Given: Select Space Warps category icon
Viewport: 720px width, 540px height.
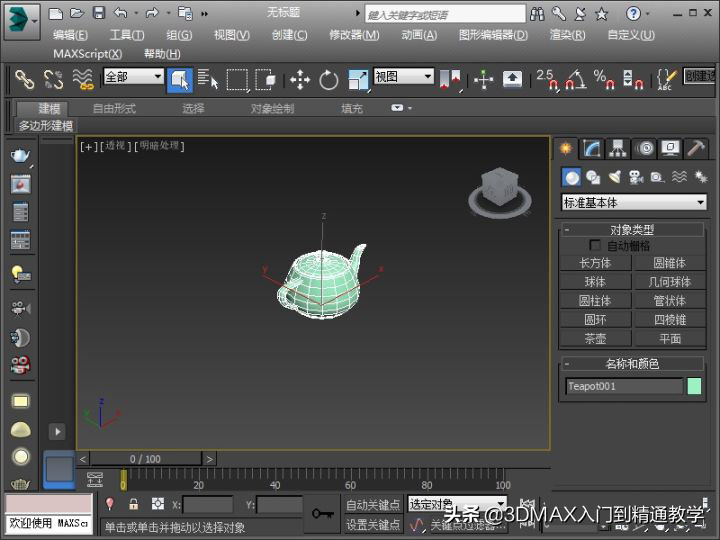Looking at the screenshot, I should pos(679,177).
